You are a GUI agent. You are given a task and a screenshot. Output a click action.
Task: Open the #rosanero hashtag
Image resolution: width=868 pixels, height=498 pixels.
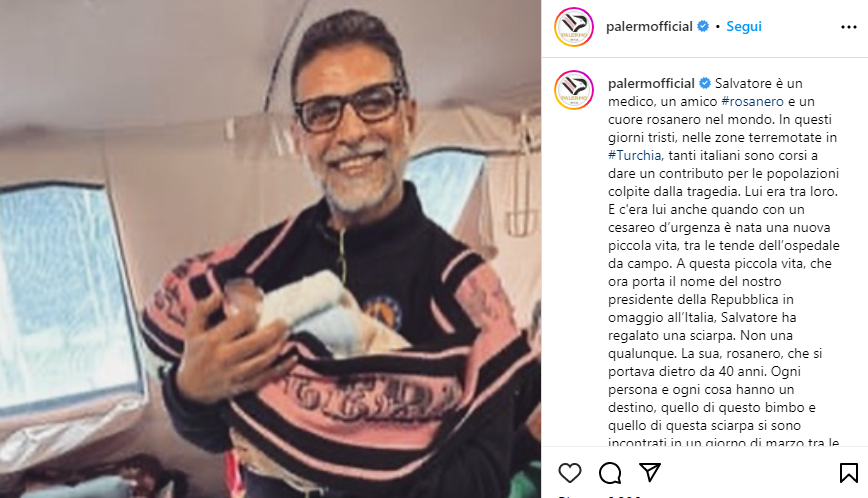(752, 101)
